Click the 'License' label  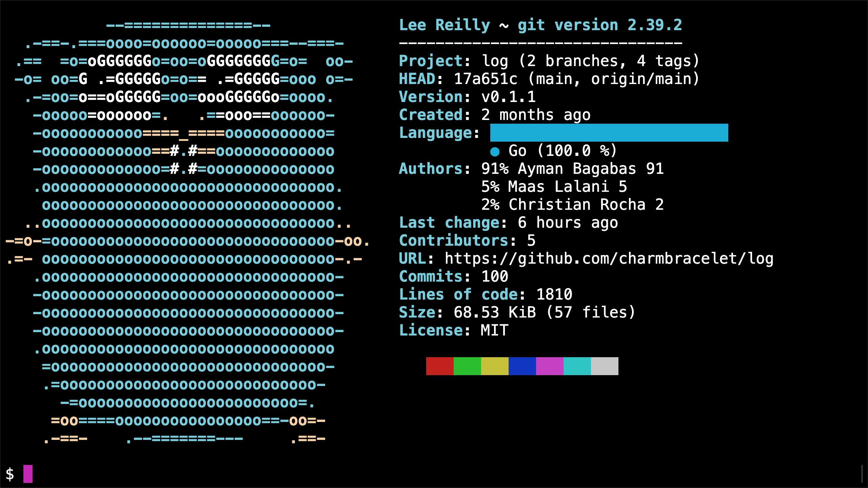(x=431, y=330)
